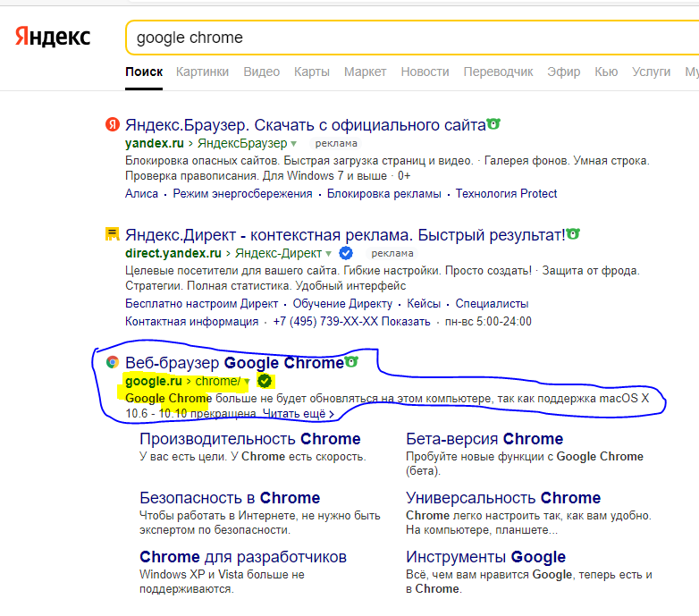Open the Технология Protect sitelink
The height and width of the screenshot is (616, 699).
[506, 193]
